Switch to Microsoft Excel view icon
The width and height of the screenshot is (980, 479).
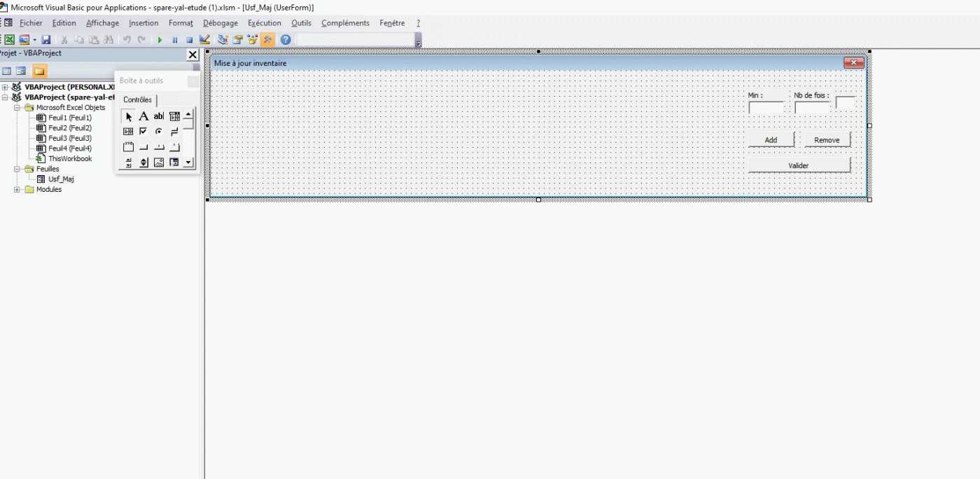(10, 40)
